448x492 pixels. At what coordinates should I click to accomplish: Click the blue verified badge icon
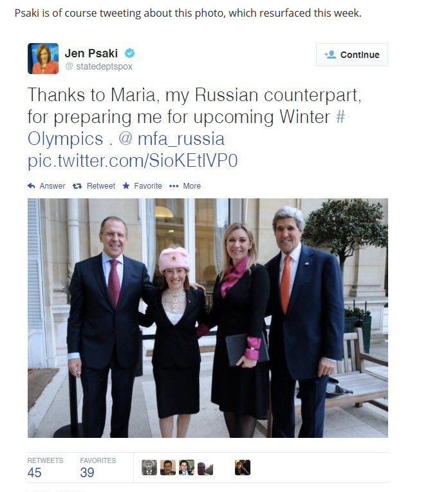pyautogui.click(x=129, y=53)
